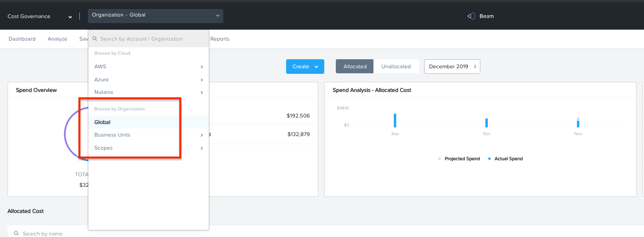
Task: Choose Global organization entry
Action: click(149, 122)
